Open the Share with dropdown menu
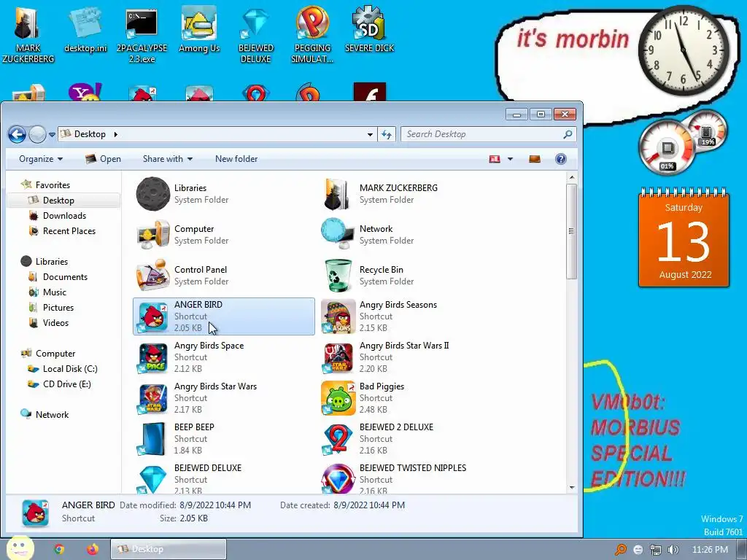747x560 pixels. point(168,159)
